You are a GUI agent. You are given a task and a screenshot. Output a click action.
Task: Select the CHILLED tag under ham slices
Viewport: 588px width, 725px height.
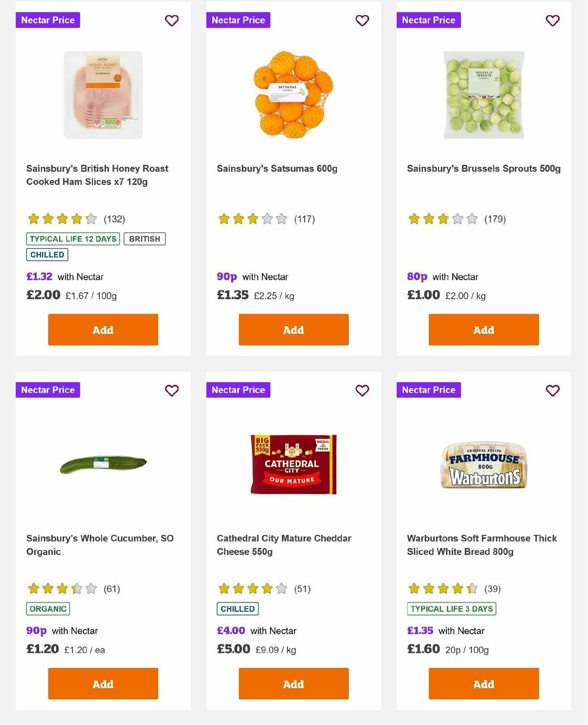point(47,254)
